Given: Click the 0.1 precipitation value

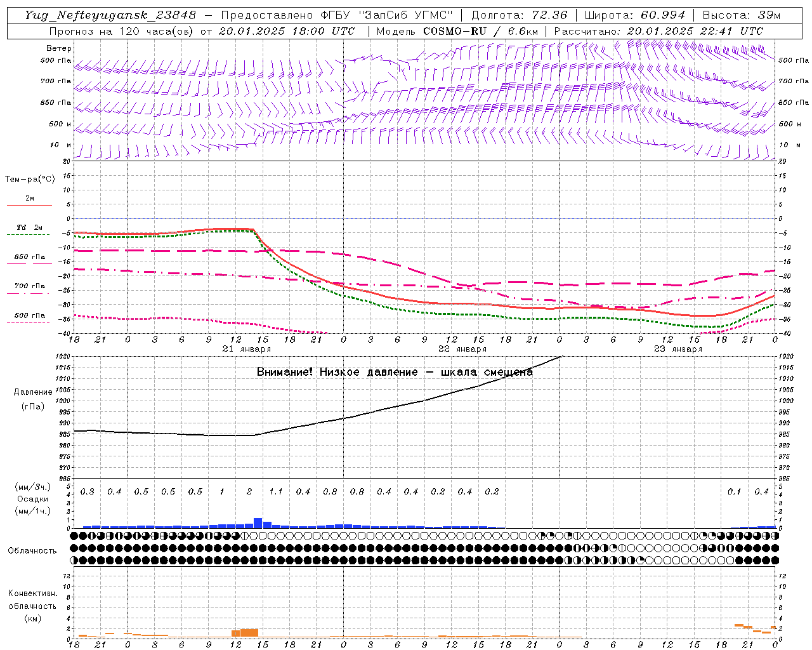Looking at the screenshot, I should [x=734, y=492].
